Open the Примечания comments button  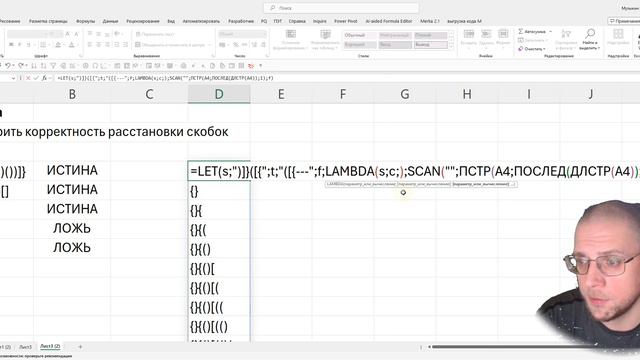624,21
